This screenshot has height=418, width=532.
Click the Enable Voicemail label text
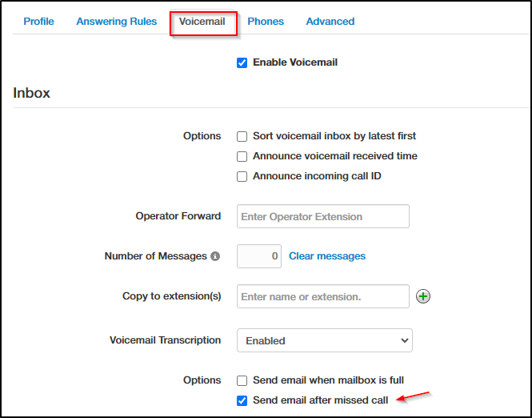click(295, 62)
